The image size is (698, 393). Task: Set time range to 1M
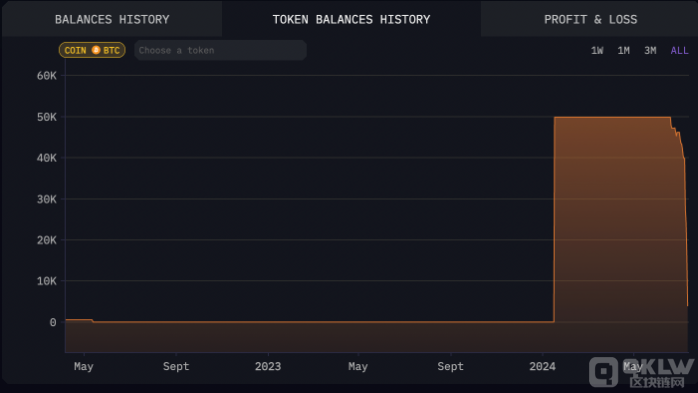point(623,51)
